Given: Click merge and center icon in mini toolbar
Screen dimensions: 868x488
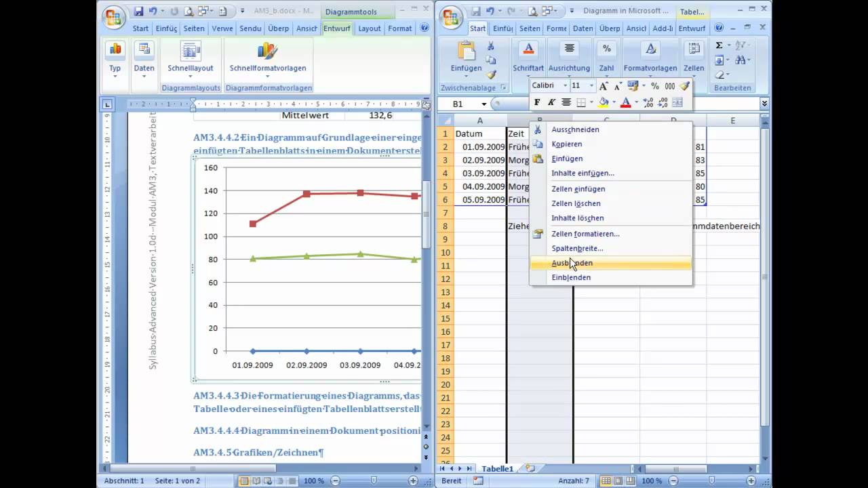Looking at the screenshot, I should pyautogui.click(x=677, y=102).
